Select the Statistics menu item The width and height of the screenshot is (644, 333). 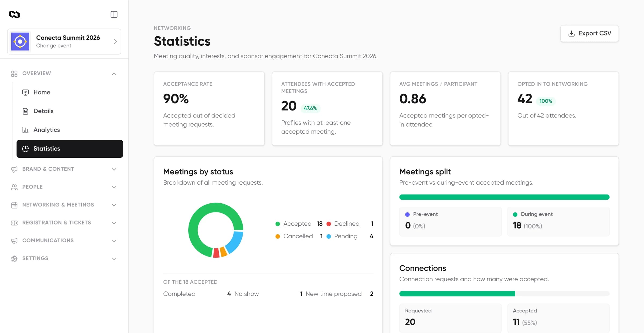click(70, 149)
